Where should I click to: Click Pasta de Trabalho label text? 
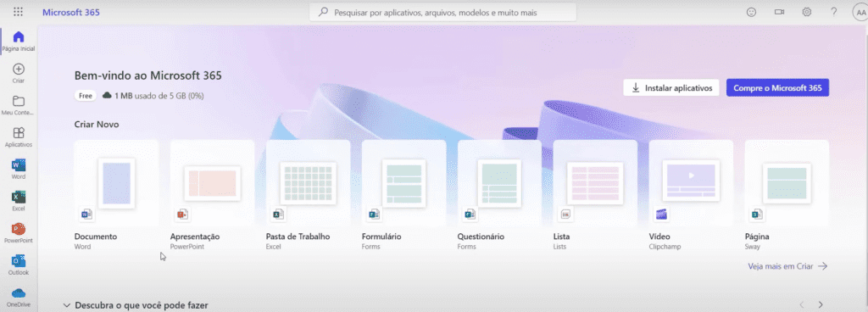pos(298,237)
